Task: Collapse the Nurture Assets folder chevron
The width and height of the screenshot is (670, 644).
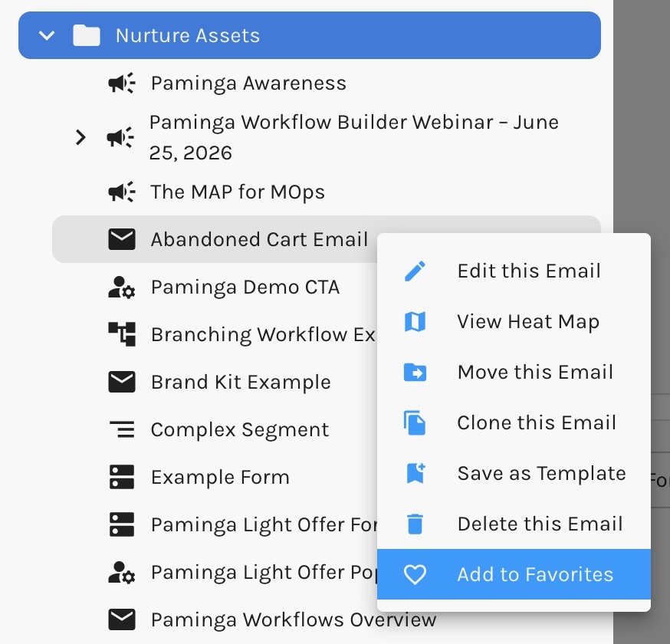Action: pos(47,35)
